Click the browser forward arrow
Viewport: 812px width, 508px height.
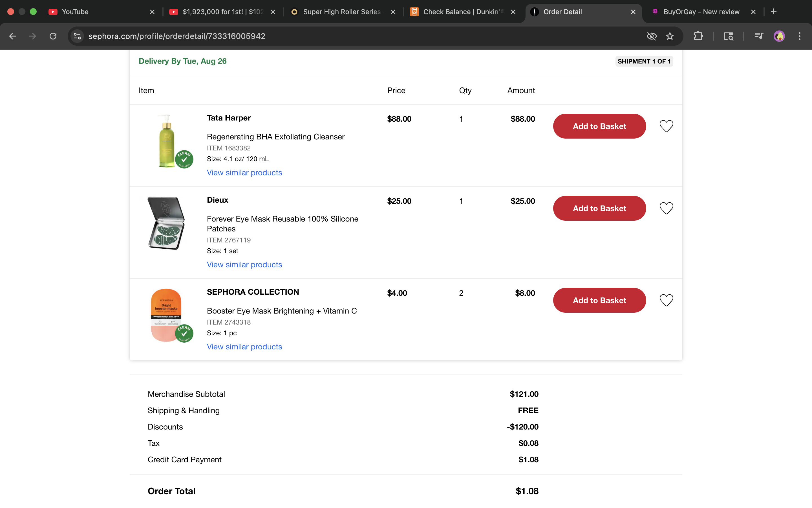(x=32, y=36)
